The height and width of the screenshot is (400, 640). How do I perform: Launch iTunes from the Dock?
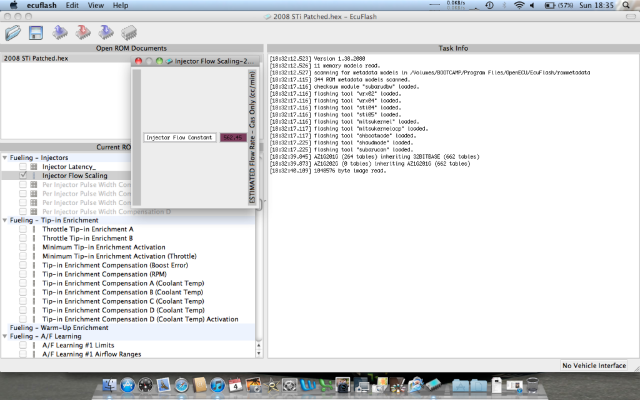click(x=218, y=385)
